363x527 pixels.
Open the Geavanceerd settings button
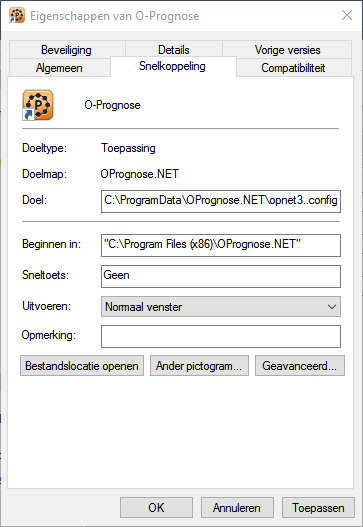pyautogui.click(x=300, y=366)
